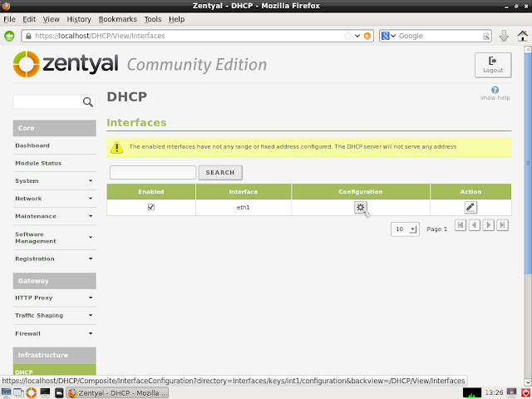
Task: Open the Bookmarks menu
Action: point(118,19)
